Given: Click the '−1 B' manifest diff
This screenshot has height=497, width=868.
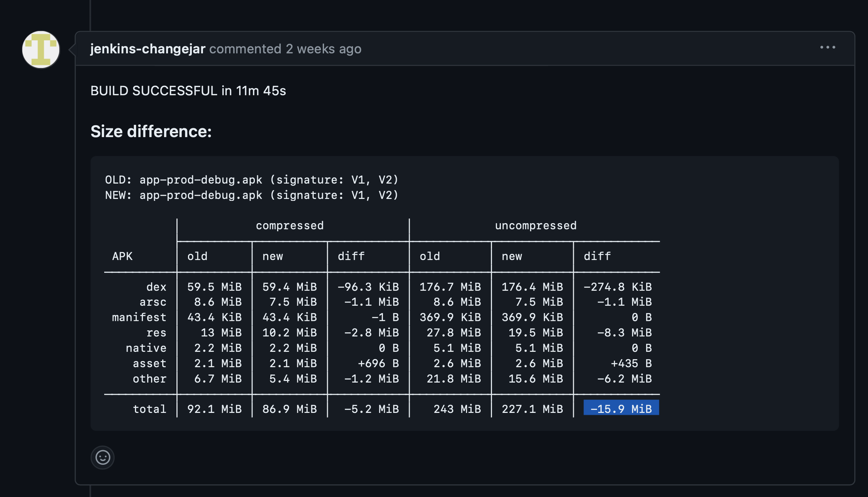Looking at the screenshot, I should point(385,317).
